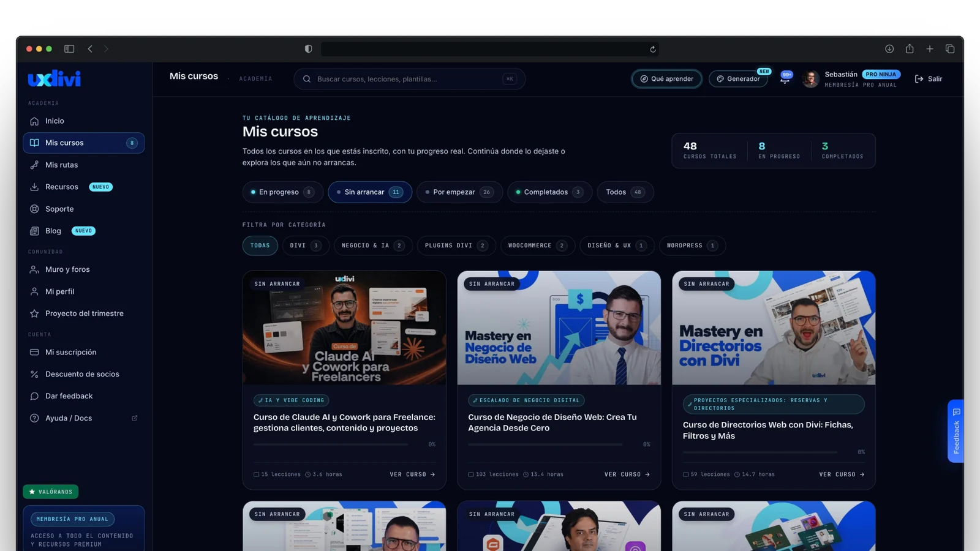Open browser downloads icon

pos(889,49)
